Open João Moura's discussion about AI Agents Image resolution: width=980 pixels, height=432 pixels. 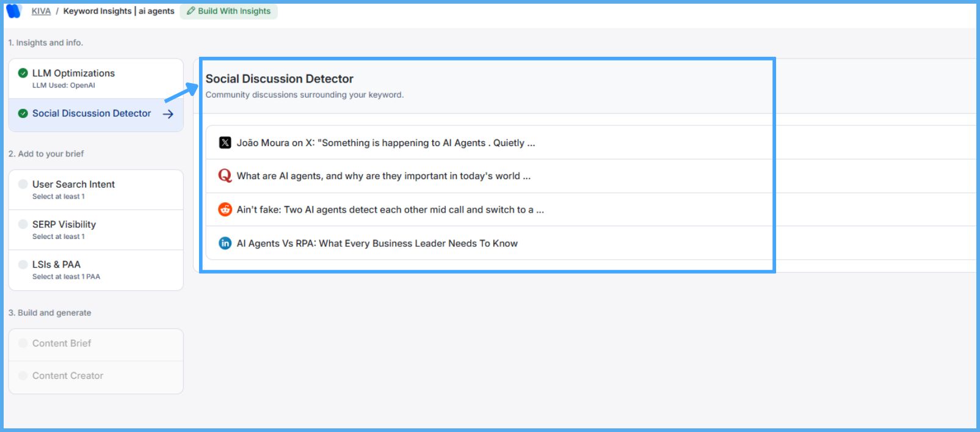(x=386, y=142)
